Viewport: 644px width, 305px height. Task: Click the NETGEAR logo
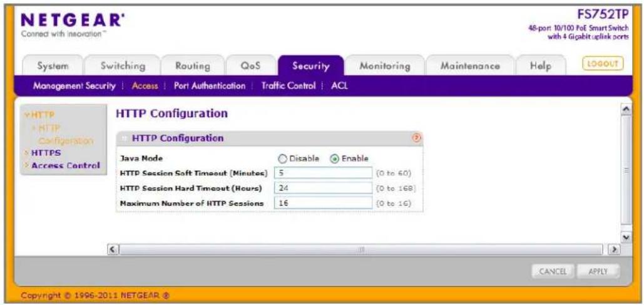[x=73, y=21]
